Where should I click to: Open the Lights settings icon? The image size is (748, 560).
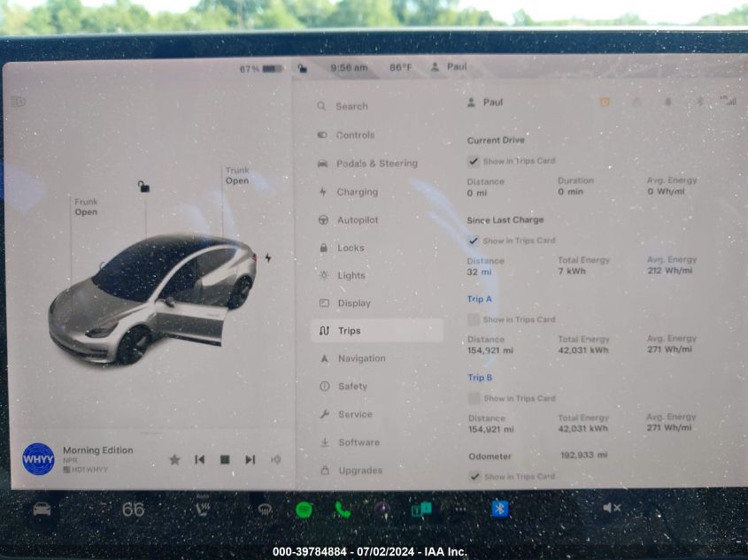pos(322,275)
